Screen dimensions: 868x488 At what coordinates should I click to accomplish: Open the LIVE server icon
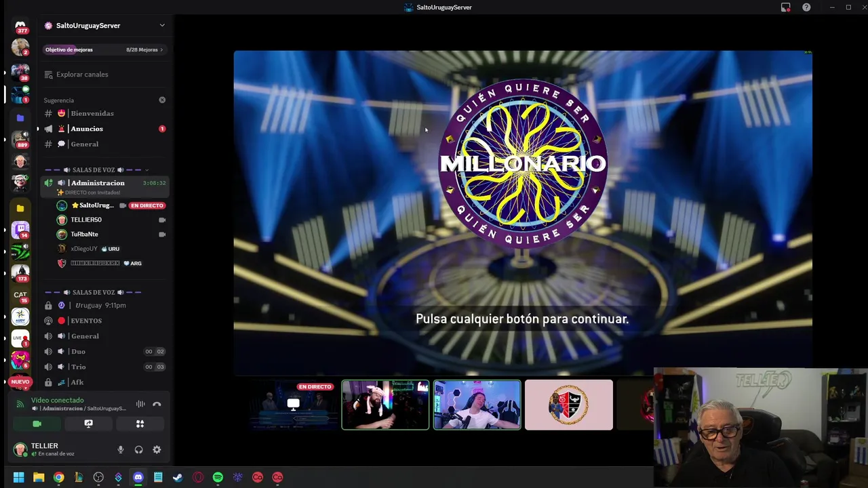tap(20, 338)
